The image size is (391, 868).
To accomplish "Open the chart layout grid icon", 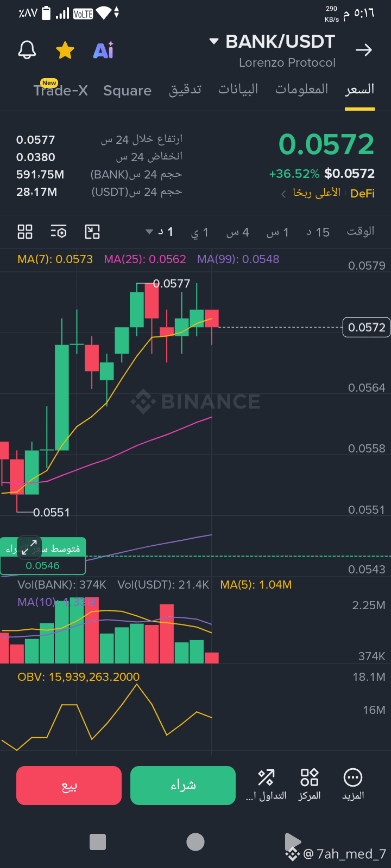I will coord(25,232).
